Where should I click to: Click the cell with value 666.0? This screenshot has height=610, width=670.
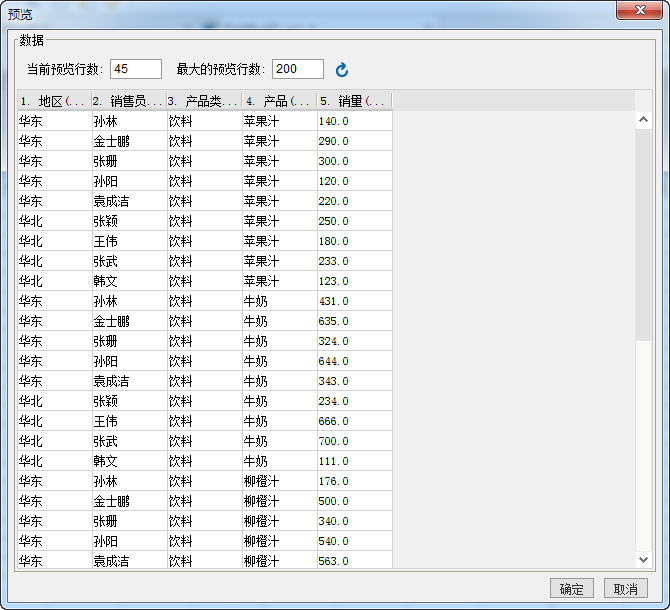(355, 421)
